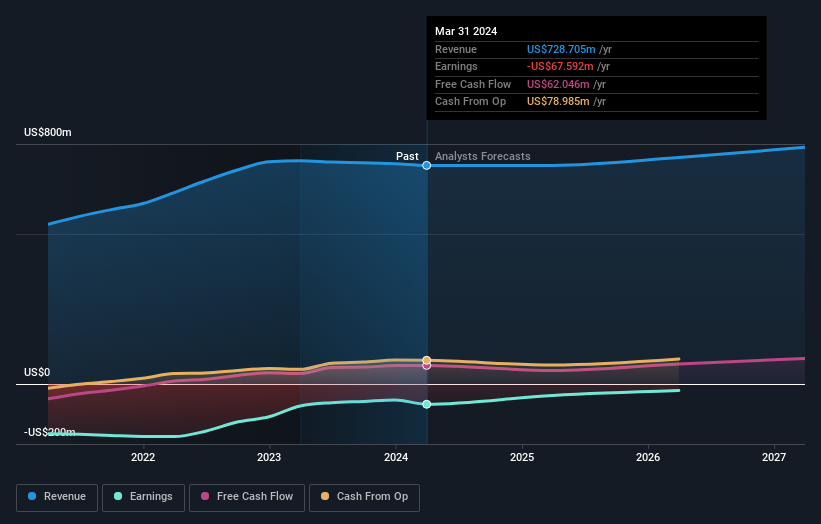Click the Past label on chart
Screen dimensions: 821x524
407,156
